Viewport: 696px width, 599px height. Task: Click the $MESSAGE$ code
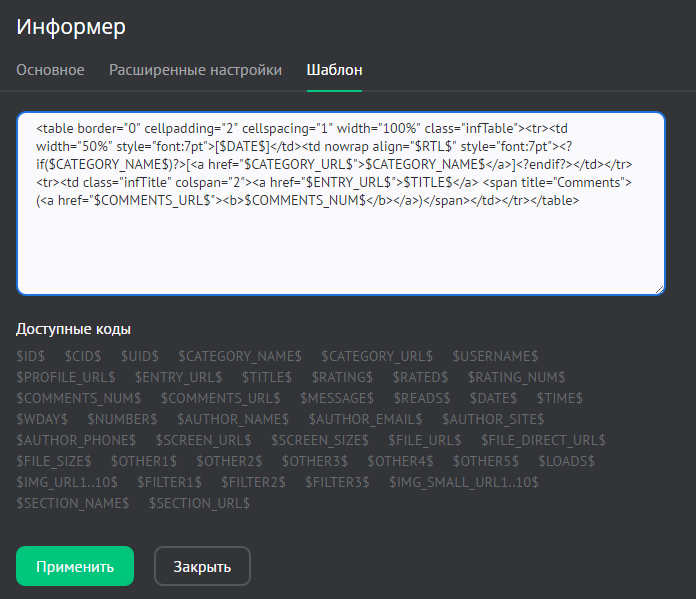pos(353,398)
